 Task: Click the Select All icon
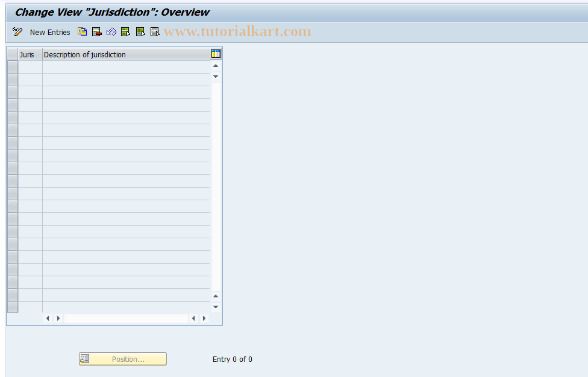[126, 32]
